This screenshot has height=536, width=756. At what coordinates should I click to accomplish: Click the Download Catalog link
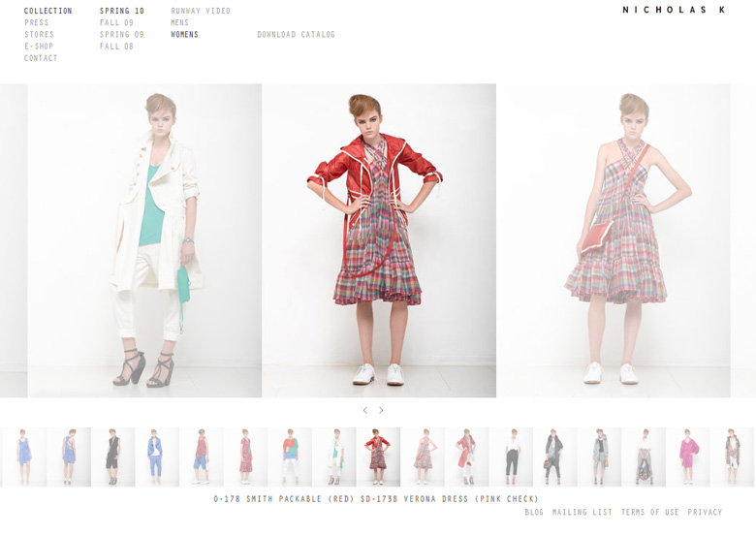tap(296, 35)
